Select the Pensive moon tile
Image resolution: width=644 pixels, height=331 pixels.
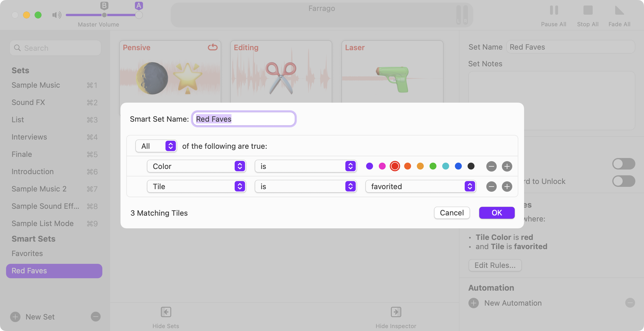[170, 72]
